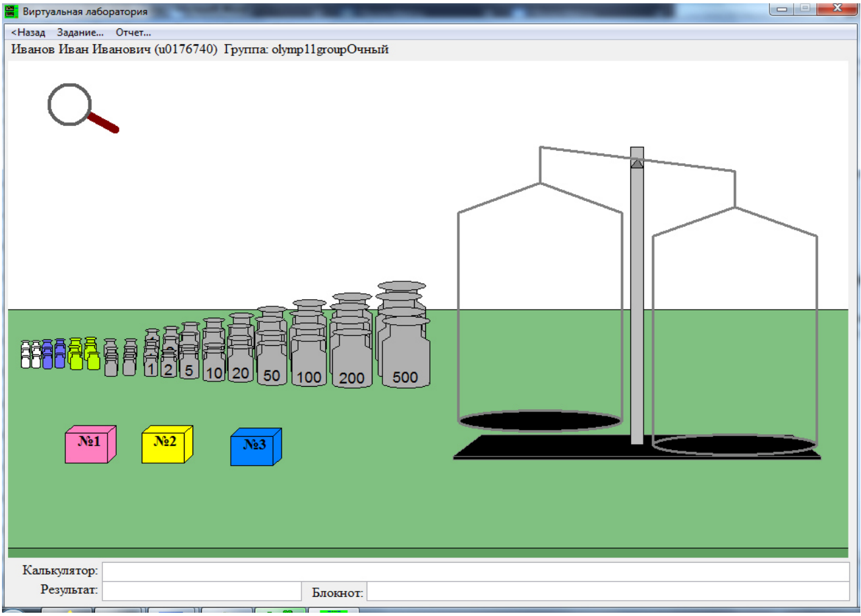Open the Отчет... menu
The image size is (861, 616).
pos(133,32)
